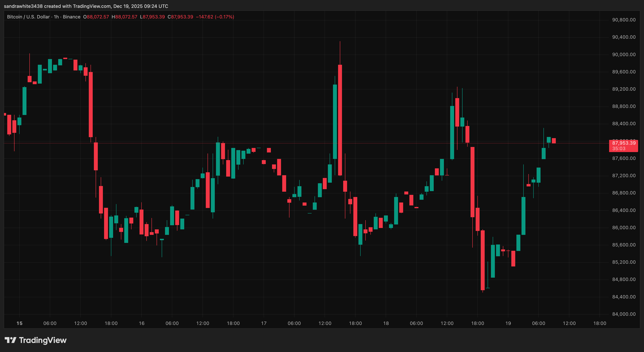
Task: Click the high price H88,072.57 value
Action: (124, 17)
